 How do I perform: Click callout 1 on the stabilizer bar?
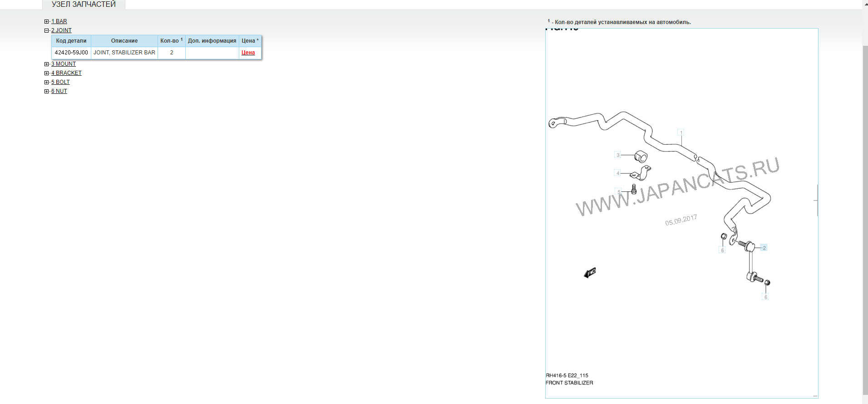[x=681, y=132]
